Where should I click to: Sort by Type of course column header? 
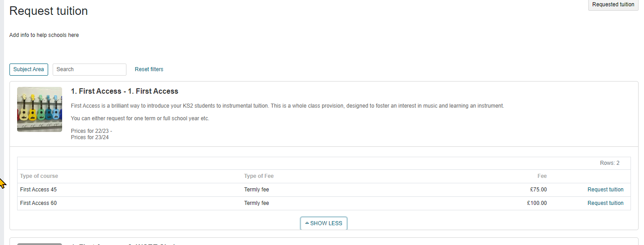[39, 176]
